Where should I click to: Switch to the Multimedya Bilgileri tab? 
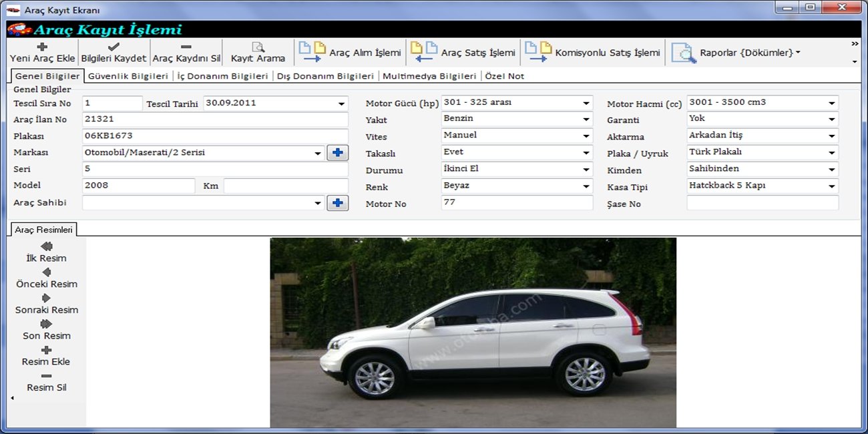coord(429,76)
